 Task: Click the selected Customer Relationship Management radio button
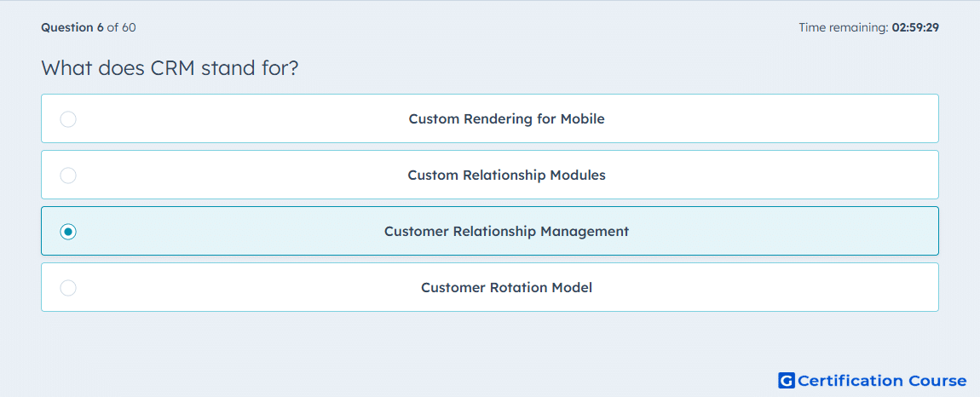[68, 232]
